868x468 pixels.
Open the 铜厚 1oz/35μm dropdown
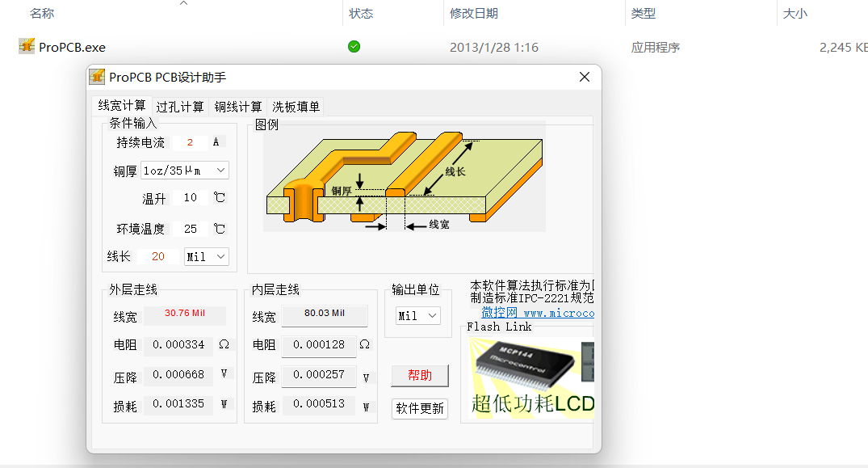(185, 171)
